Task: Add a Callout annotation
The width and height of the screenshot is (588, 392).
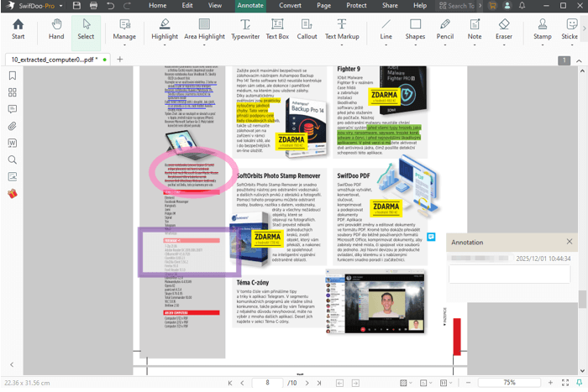Action: 307,29
